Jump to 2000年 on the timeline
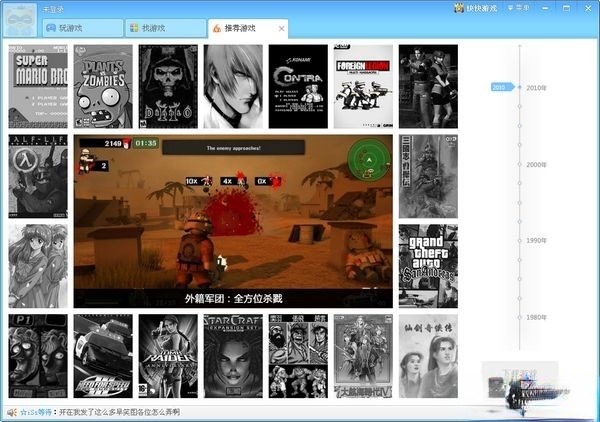Viewport: 600px width, 422px height. [536, 165]
